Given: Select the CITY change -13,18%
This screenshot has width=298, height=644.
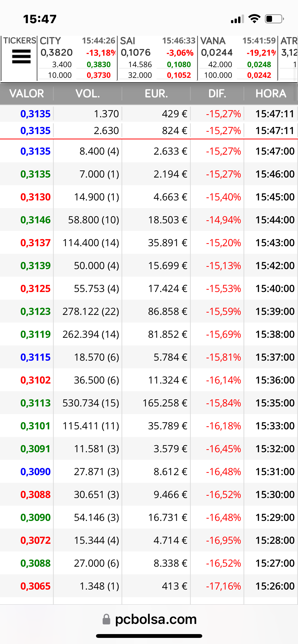Looking at the screenshot, I should (101, 53).
